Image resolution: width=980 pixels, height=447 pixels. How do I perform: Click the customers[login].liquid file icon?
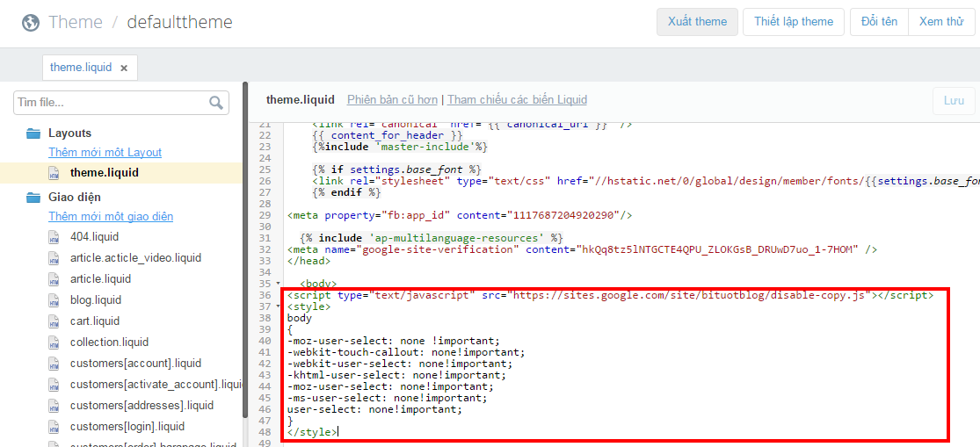[54, 427]
